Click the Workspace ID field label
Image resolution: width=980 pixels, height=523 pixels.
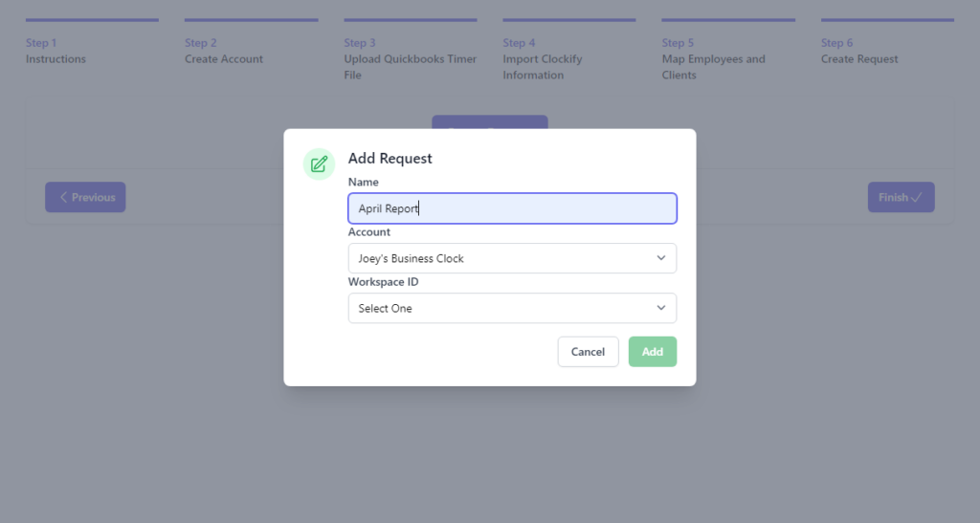click(x=383, y=282)
